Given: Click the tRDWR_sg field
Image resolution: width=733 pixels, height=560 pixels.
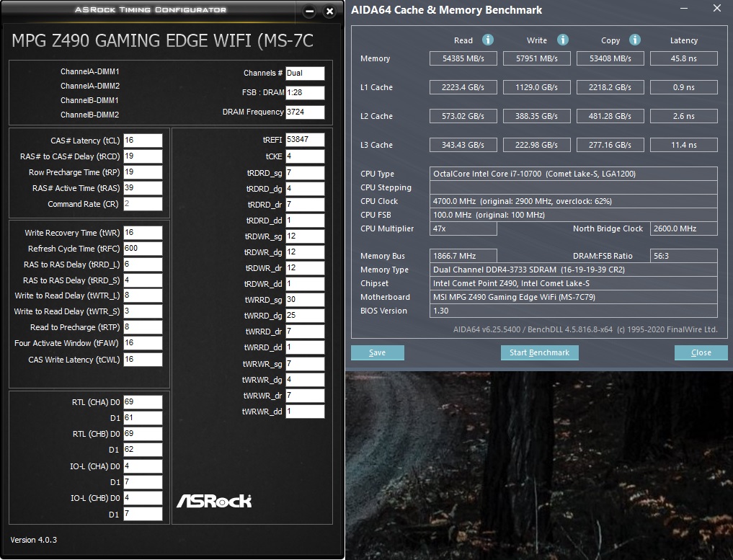Looking at the screenshot, I should click(305, 236).
